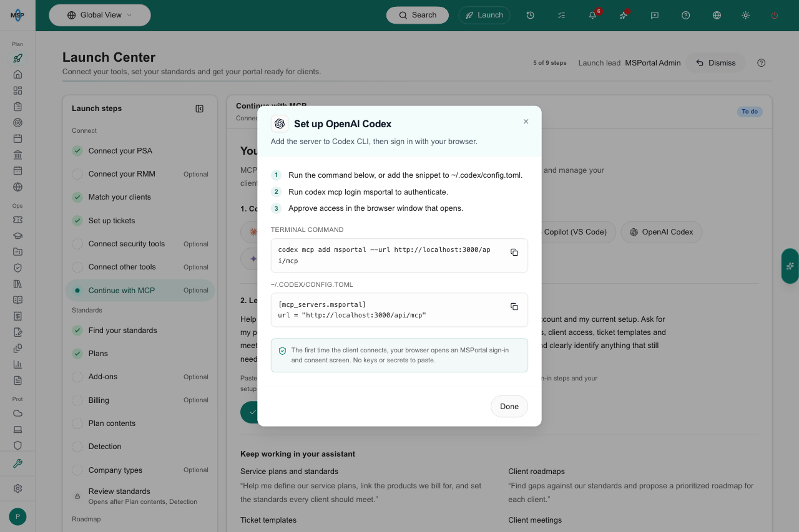The image size is (799, 532).
Task: Select the Connect security tools step
Action: pos(140,244)
